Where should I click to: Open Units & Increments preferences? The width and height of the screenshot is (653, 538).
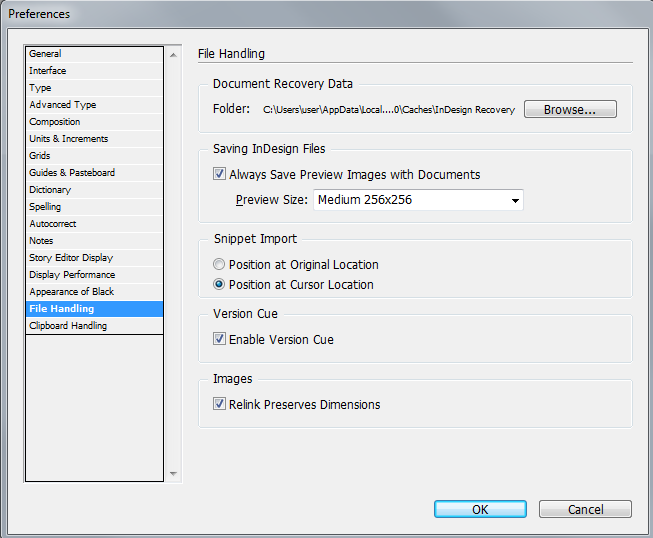pyautogui.click(x=94, y=139)
